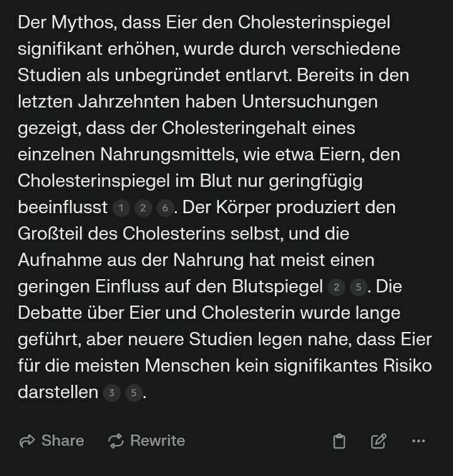Copy the answer with the clipboard icon
Screen dimensions: 453x476
[x=339, y=441]
